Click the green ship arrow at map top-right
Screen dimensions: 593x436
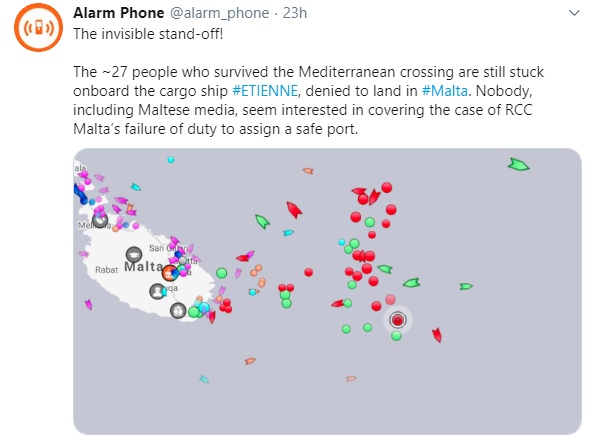tap(518, 164)
